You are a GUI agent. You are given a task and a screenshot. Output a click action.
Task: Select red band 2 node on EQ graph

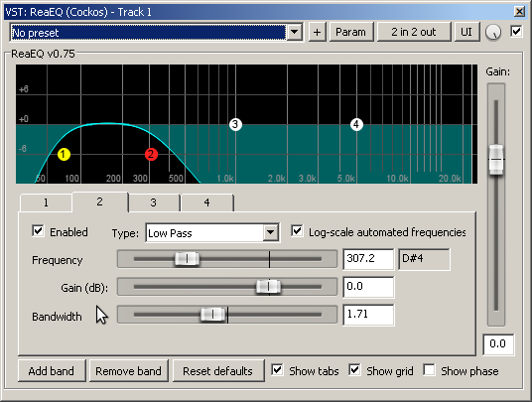(x=151, y=155)
